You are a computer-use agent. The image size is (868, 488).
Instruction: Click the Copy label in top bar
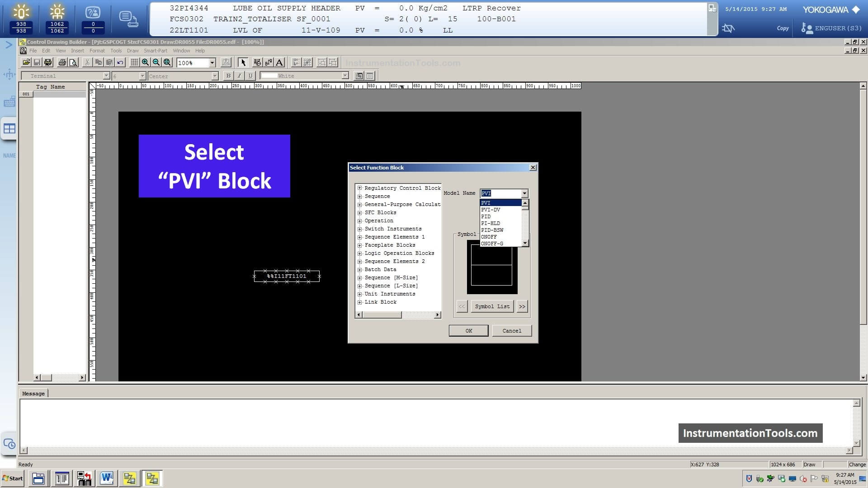[x=783, y=28]
